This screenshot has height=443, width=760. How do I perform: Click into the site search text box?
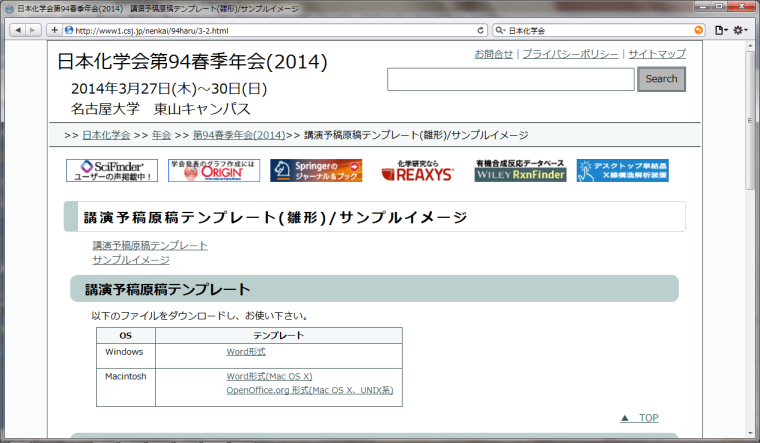coord(510,79)
